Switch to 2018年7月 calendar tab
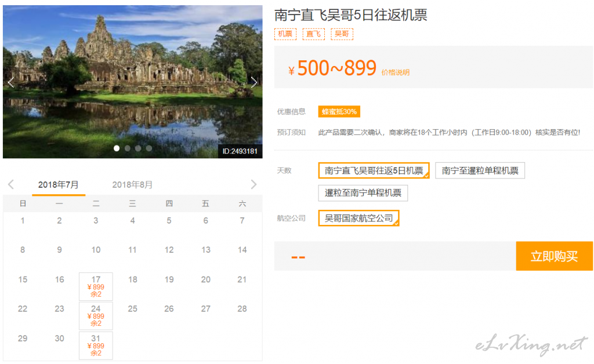 click(59, 185)
